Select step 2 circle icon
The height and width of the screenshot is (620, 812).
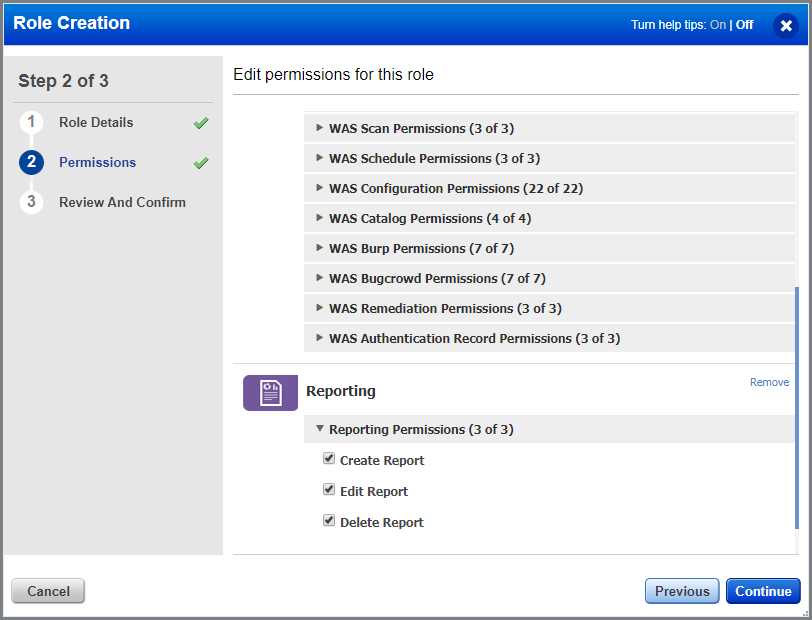[31, 162]
